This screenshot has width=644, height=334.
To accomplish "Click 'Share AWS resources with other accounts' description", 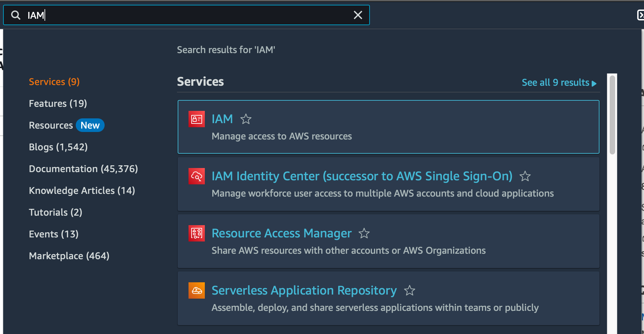I will click(x=348, y=251).
